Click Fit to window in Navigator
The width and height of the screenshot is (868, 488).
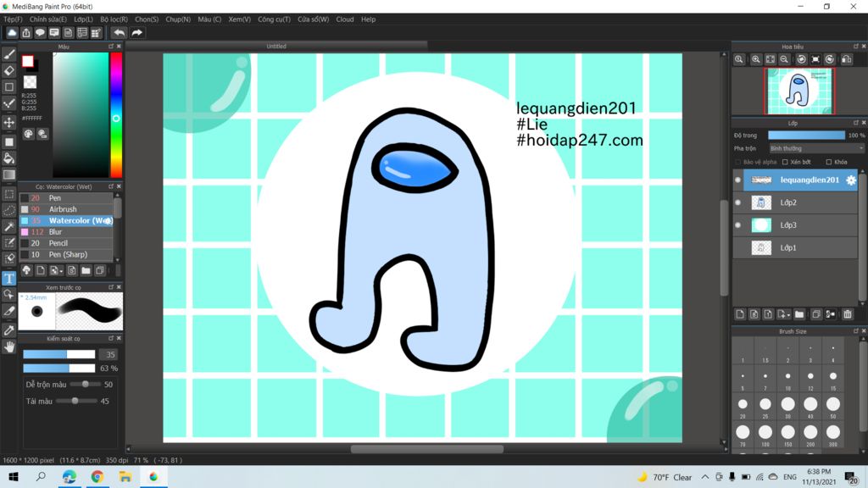pos(770,59)
